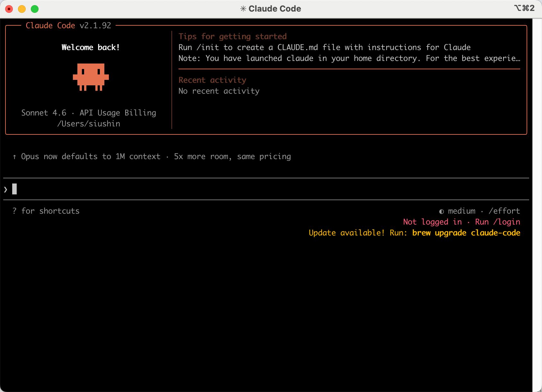542x392 pixels.
Task: Click the prompt chevron symbol
Action: (x=5, y=189)
